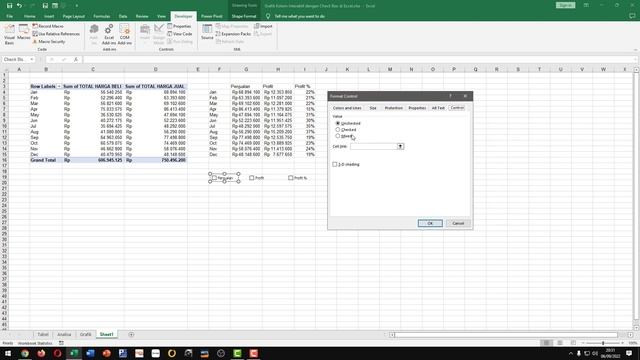
Task: Open the Properties tab in Format Control
Action: [x=417, y=108]
